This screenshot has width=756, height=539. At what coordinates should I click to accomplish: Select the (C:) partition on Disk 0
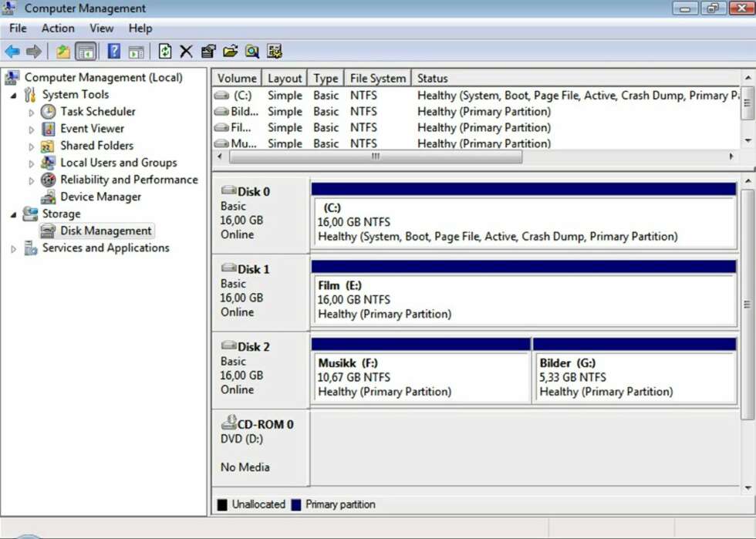[524, 223]
